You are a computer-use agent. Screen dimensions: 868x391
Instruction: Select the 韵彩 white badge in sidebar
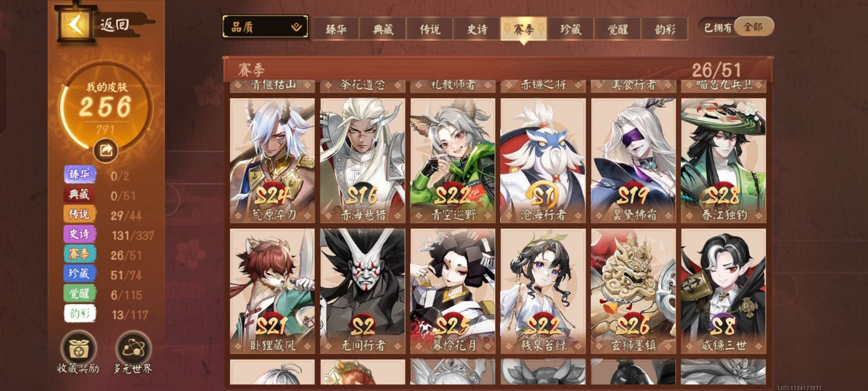(80, 313)
